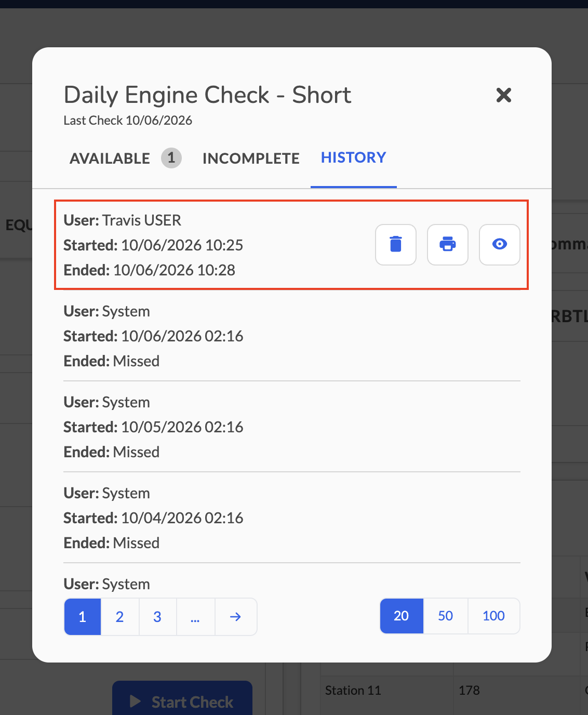Image resolution: width=588 pixels, height=715 pixels.
Task: View Travis USER's check details
Action: click(500, 245)
